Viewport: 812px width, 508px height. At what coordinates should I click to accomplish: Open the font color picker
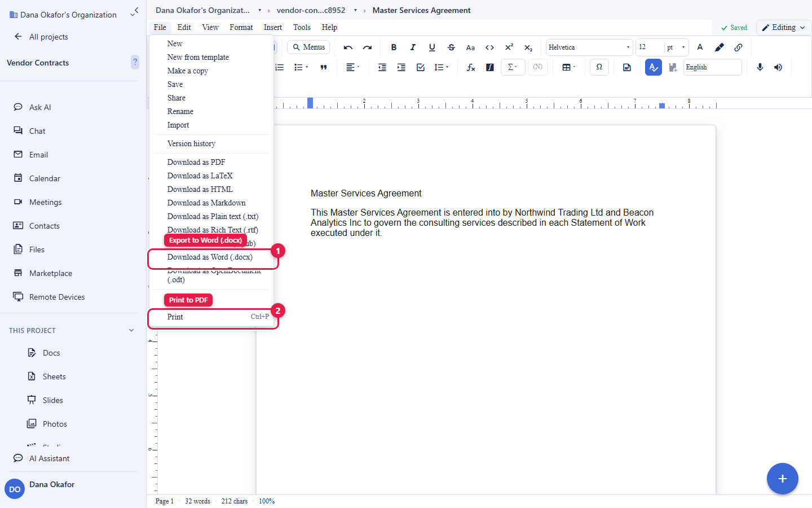pos(700,47)
